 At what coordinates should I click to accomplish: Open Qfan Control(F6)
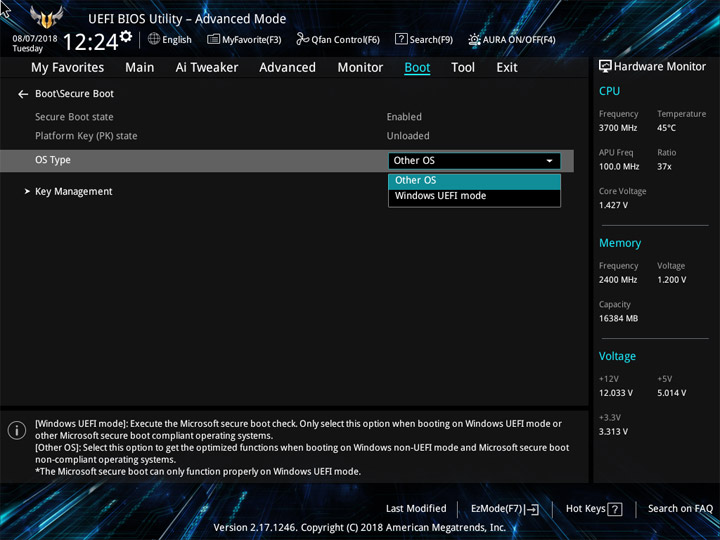point(338,39)
